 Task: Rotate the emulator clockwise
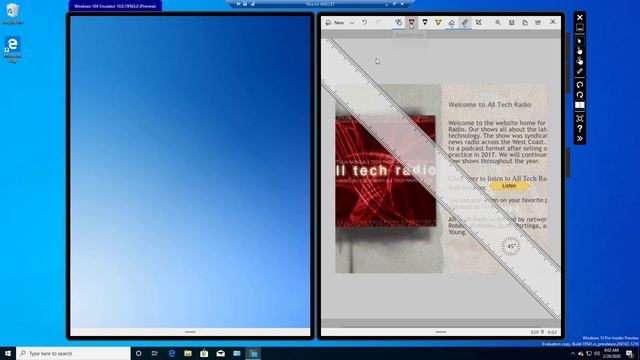coord(580,95)
